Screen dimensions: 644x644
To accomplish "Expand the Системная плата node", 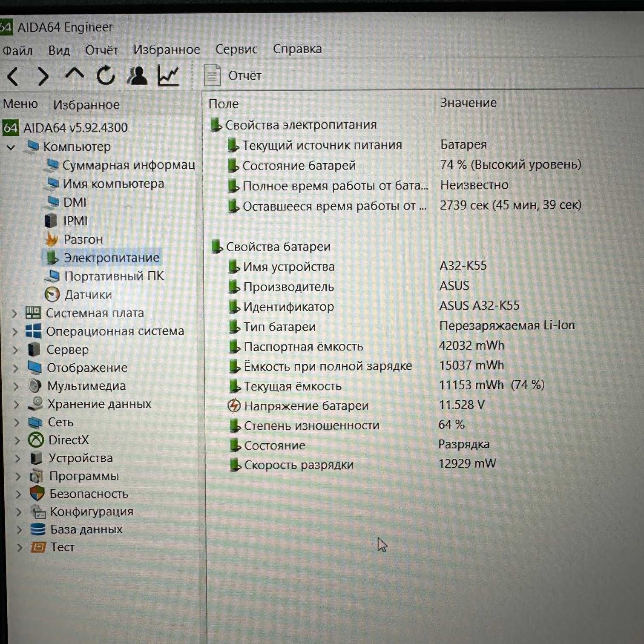I will (x=14, y=314).
